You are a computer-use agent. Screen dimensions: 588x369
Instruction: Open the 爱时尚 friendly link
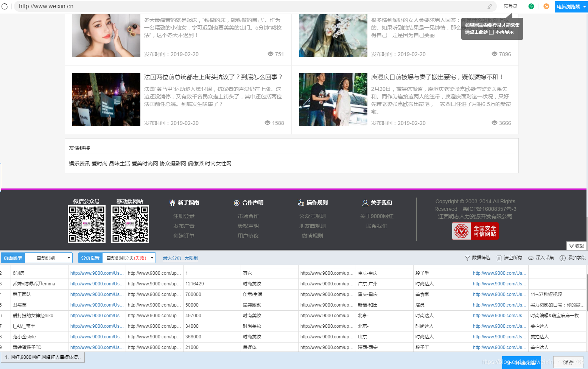point(100,163)
